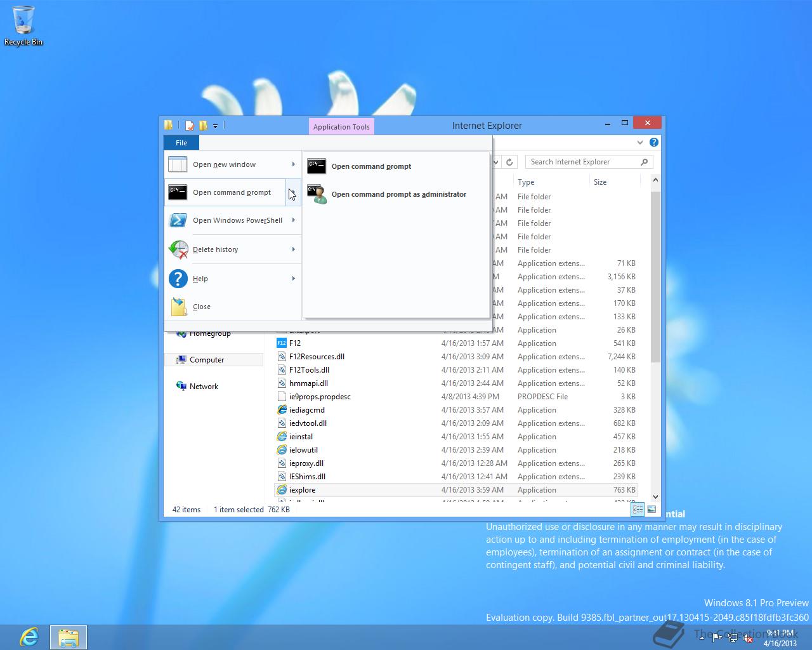Expand the Open new window submenu arrow

(293, 164)
